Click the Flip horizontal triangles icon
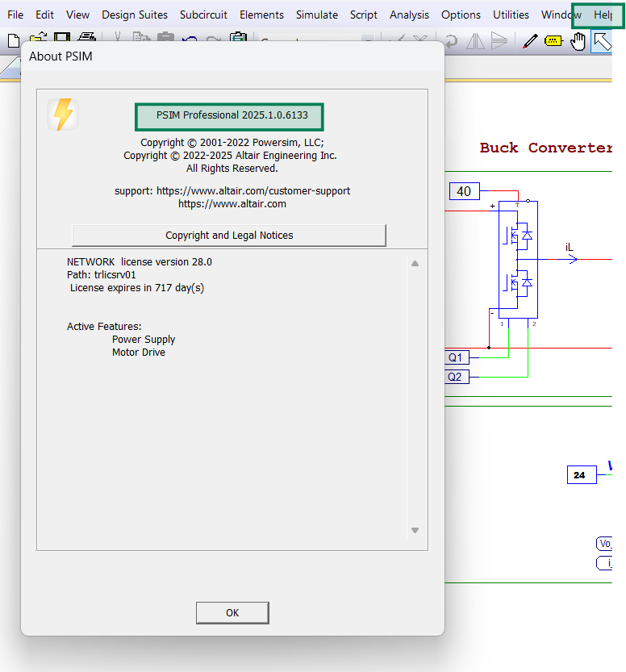The width and height of the screenshot is (626, 672). 475,41
